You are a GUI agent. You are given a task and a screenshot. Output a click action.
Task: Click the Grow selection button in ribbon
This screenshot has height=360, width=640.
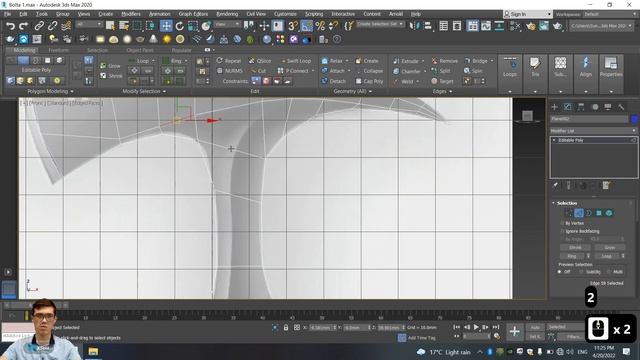point(111,66)
